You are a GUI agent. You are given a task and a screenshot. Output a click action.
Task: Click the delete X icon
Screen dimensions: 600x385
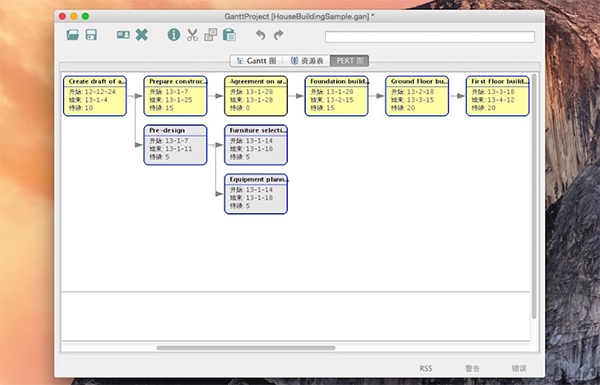(142, 35)
